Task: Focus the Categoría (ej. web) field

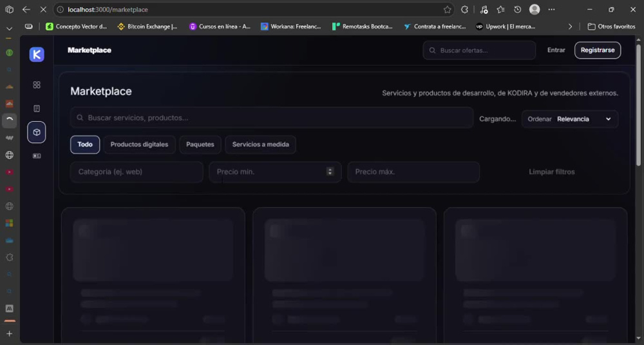Action: (x=137, y=172)
